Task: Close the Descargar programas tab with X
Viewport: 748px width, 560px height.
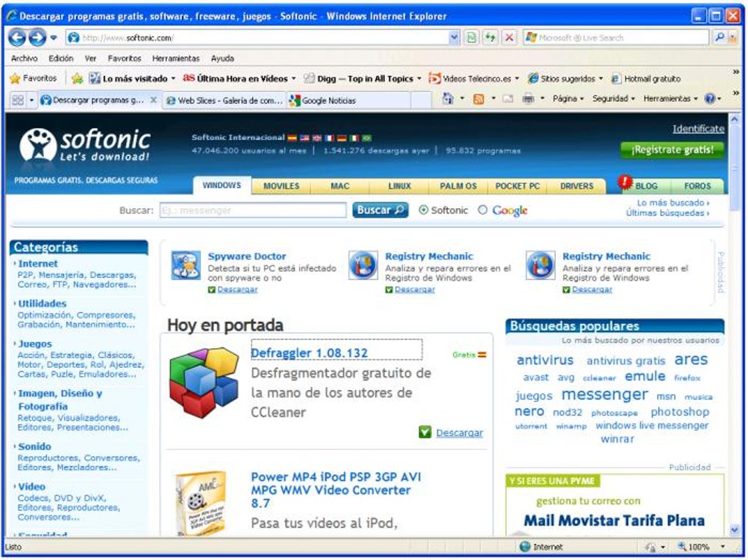Action: point(153,100)
